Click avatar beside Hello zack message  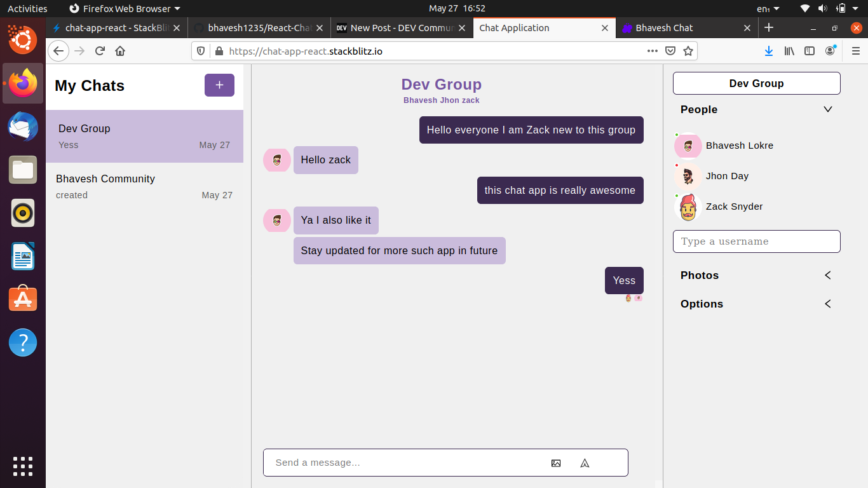tap(277, 160)
